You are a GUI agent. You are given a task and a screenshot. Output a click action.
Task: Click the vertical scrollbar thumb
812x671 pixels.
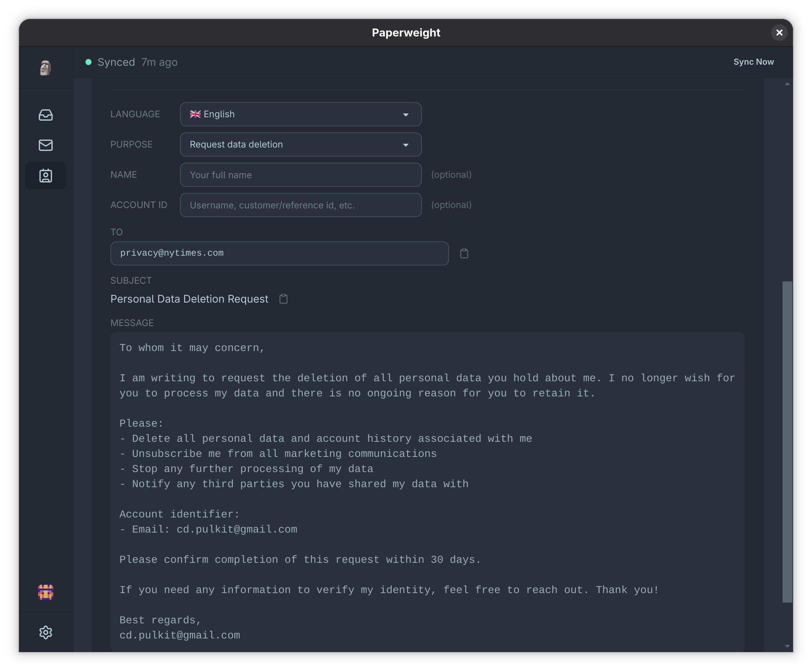click(787, 441)
